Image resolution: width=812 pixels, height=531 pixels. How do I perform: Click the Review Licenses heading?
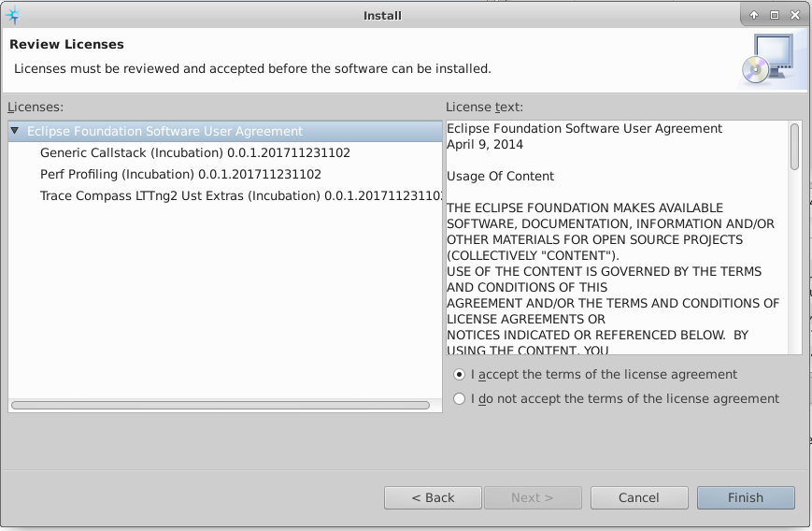[66, 44]
